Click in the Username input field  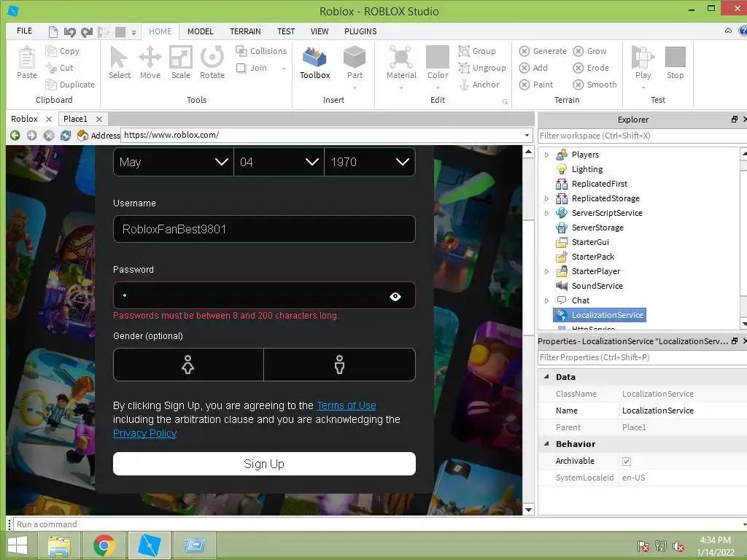(x=264, y=229)
